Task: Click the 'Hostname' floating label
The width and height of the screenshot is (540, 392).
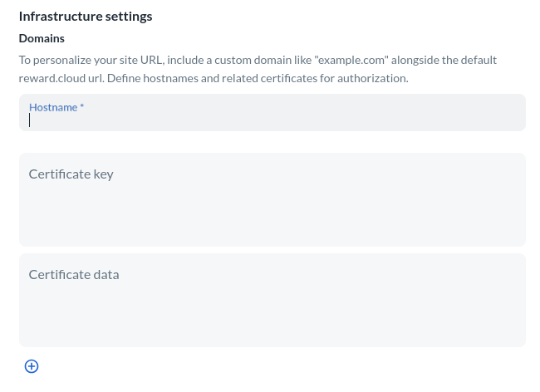Action: pos(53,107)
